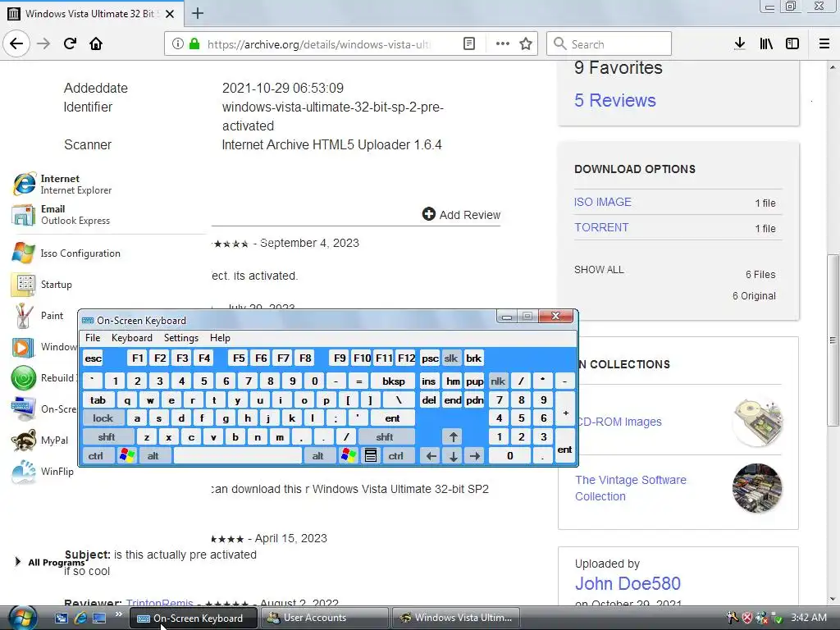View site information icon in address bar

click(178, 44)
